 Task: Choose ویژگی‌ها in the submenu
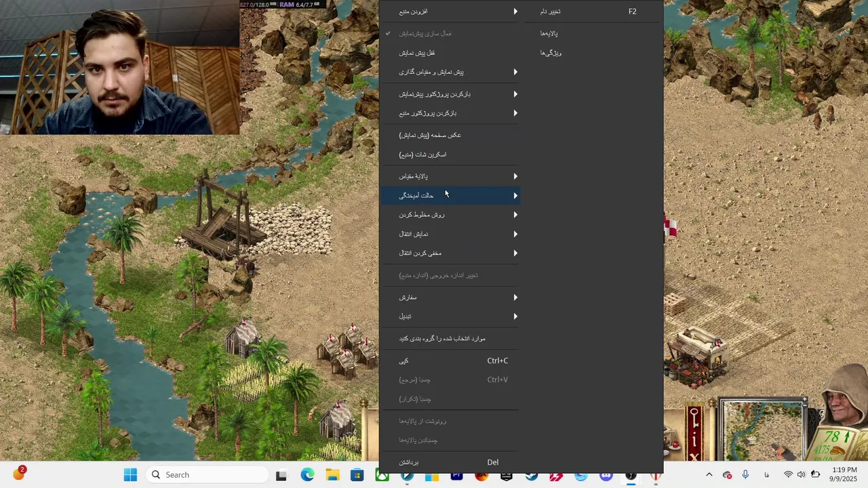(x=591, y=53)
